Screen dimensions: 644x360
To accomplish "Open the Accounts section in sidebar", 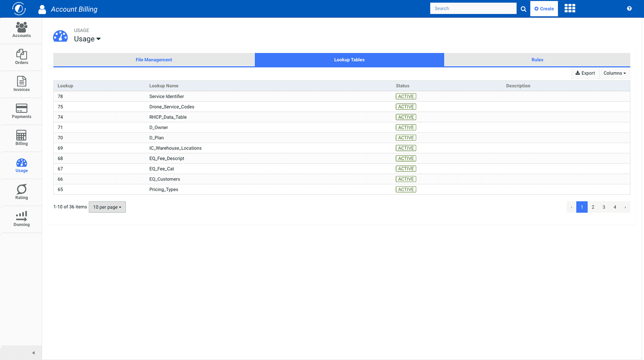I will tap(22, 30).
